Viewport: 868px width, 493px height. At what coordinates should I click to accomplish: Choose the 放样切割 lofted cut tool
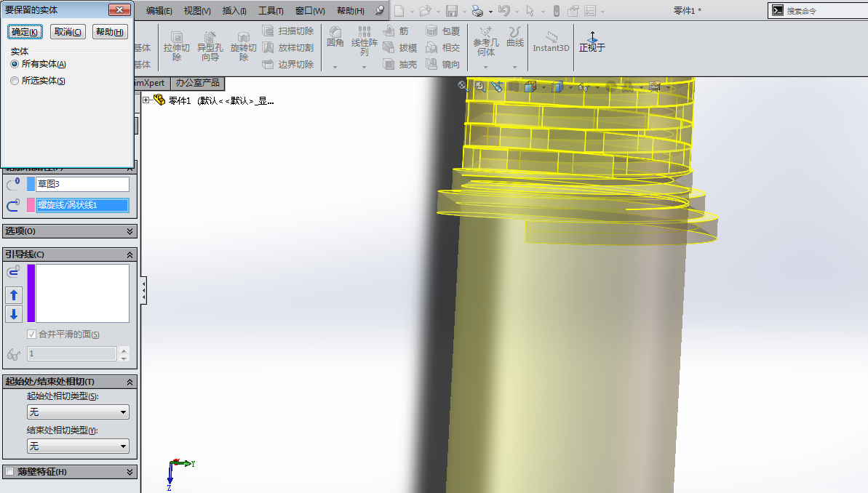(x=288, y=47)
